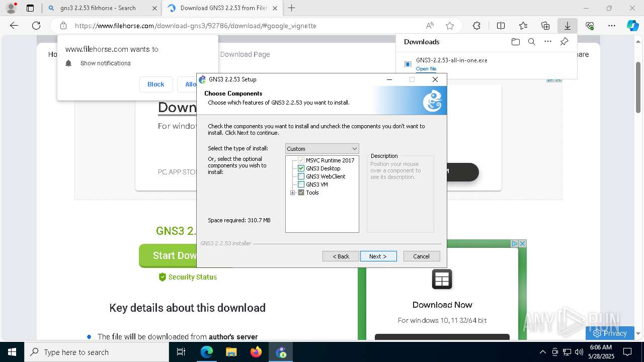
Task: Toggle volume icon in system tray
Action: [x=579, y=352]
